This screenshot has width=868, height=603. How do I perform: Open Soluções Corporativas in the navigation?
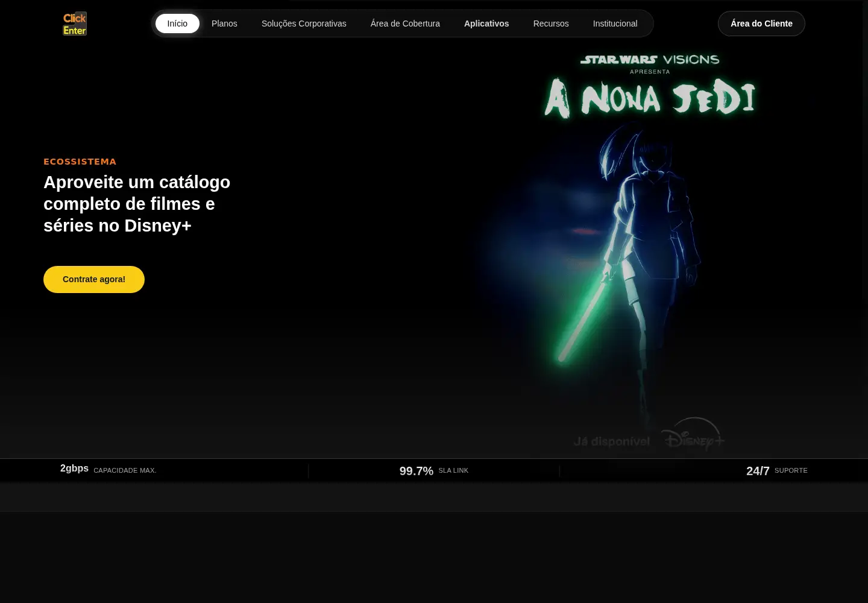coord(304,24)
